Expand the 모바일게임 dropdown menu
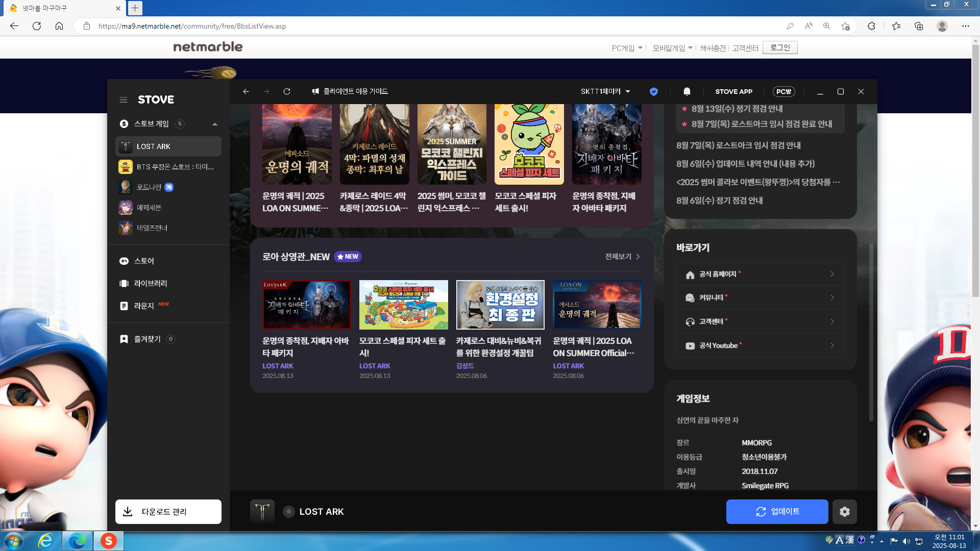The height and width of the screenshot is (551, 980). pos(672,48)
